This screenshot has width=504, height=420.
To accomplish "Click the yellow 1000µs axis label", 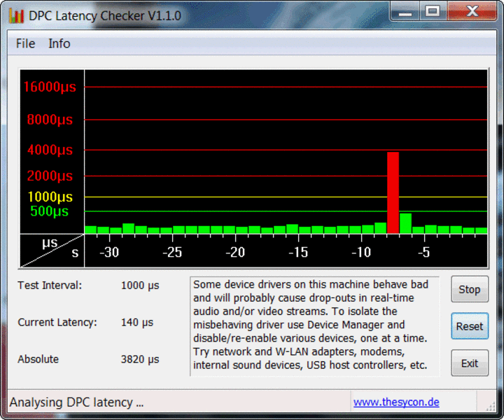I will click(50, 197).
